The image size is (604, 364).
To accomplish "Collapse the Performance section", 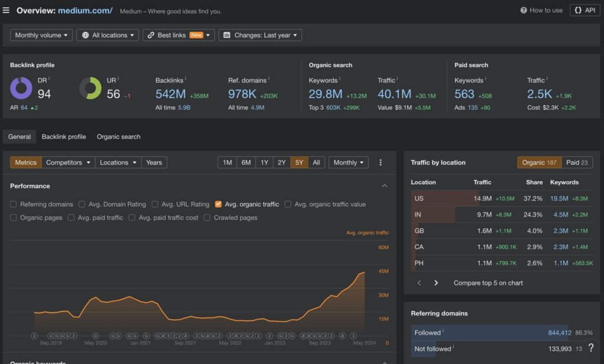I will click(x=385, y=186).
